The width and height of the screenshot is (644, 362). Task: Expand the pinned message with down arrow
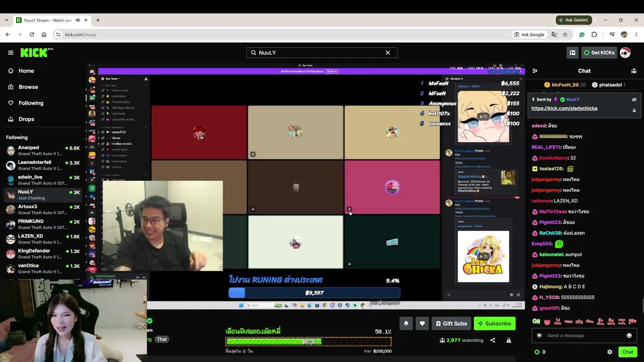634,110
